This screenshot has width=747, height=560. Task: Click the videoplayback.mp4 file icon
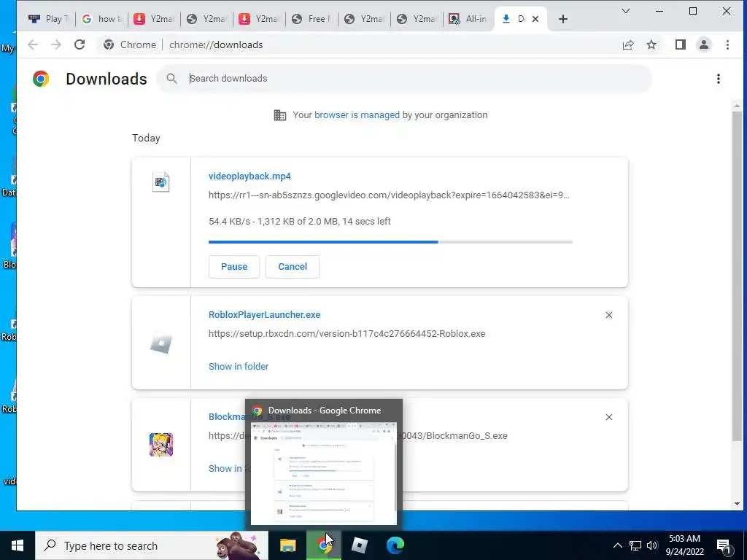click(161, 182)
